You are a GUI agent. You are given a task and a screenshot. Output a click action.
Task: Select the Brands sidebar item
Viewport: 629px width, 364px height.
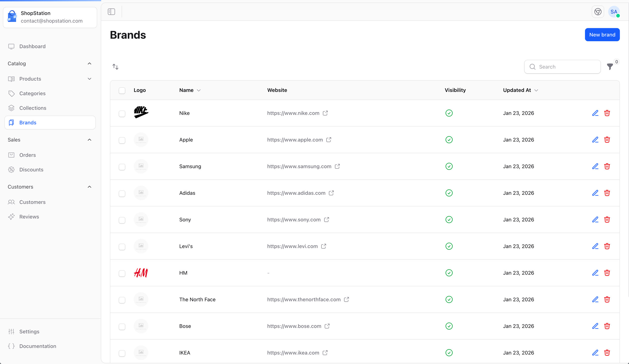click(x=50, y=123)
